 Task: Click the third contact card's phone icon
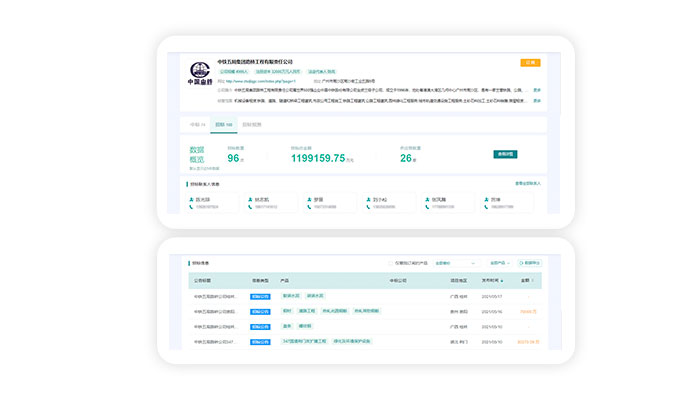pos(309,207)
